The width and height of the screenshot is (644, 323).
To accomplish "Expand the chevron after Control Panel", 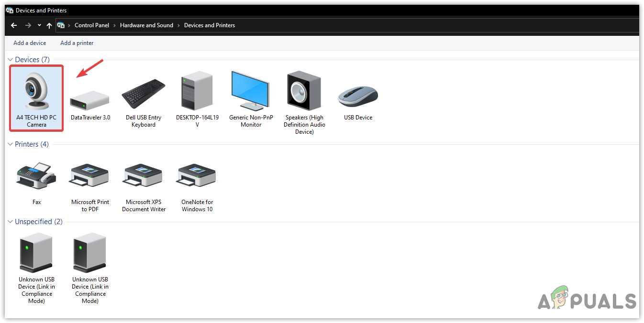I will [x=115, y=25].
